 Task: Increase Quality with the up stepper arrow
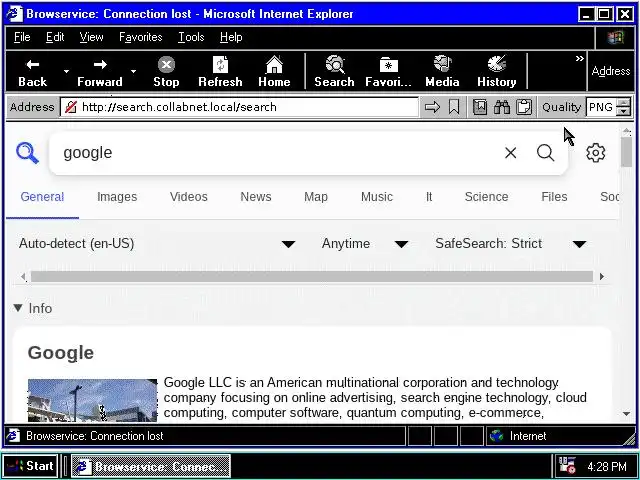tap(623, 103)
